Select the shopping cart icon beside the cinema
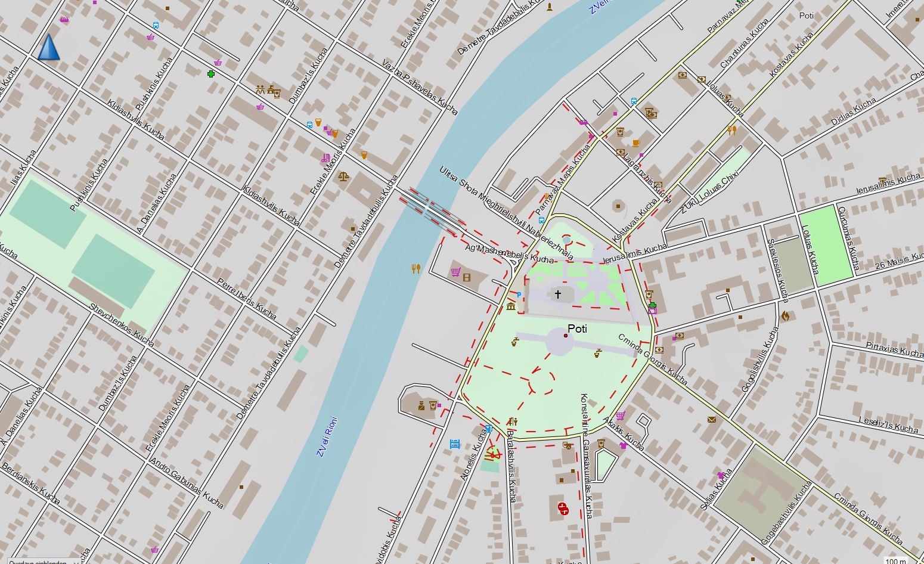Viewport: 924px width, 564px height. coord(455,272)
